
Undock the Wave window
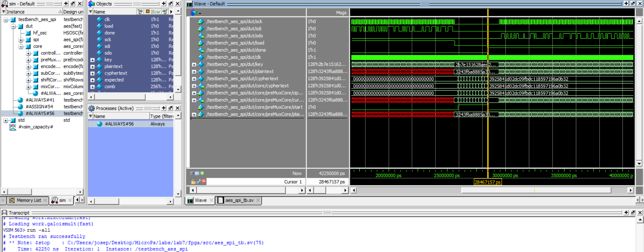pyautogui.click(x=633, y=3)
